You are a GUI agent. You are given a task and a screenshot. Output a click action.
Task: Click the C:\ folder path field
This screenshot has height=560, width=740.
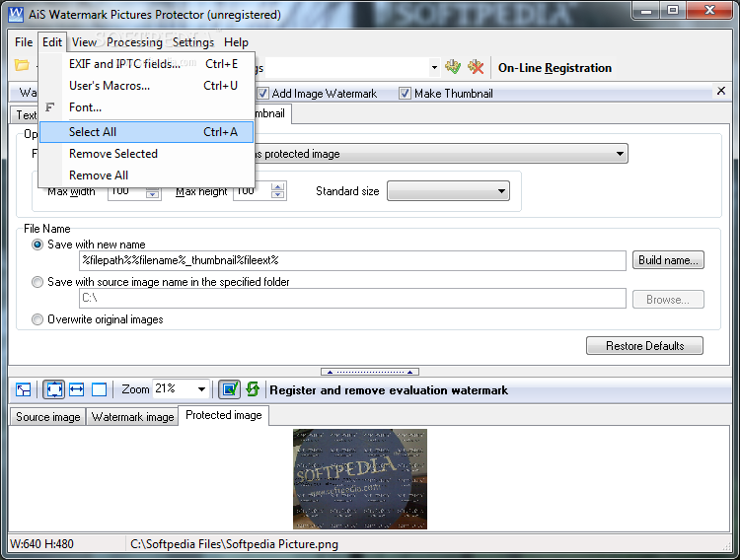352,298
